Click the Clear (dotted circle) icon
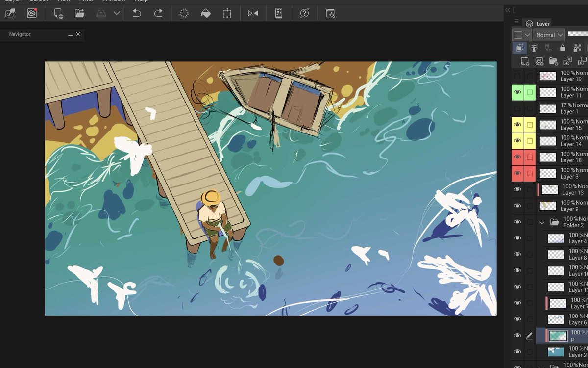Viewport: 588px width, 368px height. pyautogui.click(x=184, y=14)
